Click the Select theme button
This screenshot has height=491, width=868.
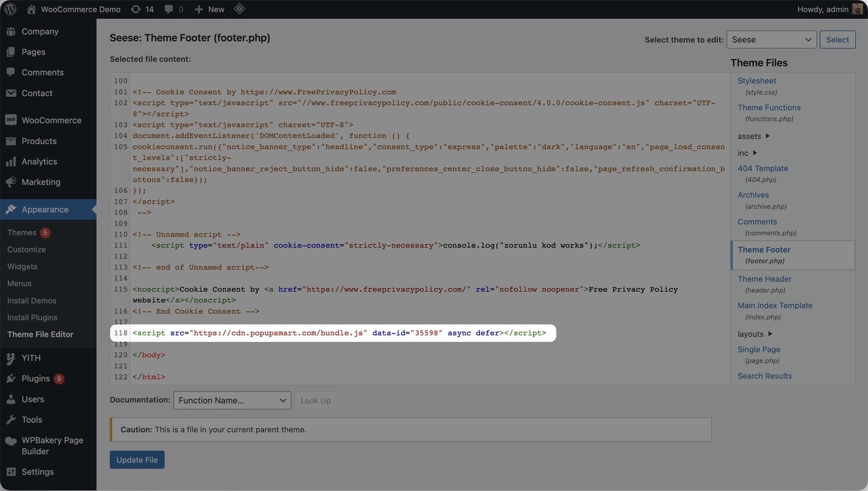(x=837, y=39)
